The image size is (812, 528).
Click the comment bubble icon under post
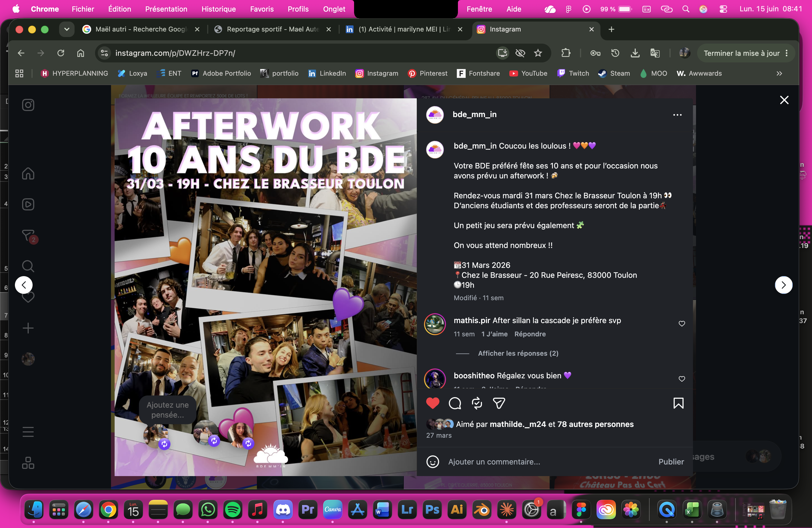(455, 403)
